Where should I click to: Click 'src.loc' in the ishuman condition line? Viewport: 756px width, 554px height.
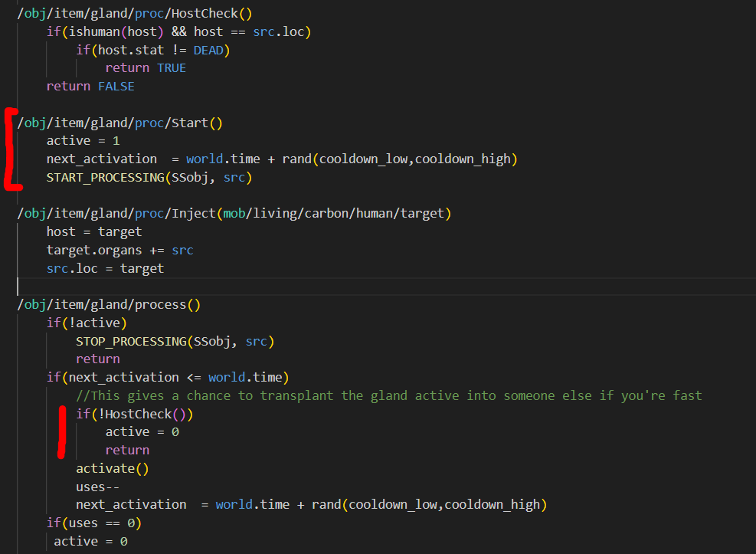(279, 32)
